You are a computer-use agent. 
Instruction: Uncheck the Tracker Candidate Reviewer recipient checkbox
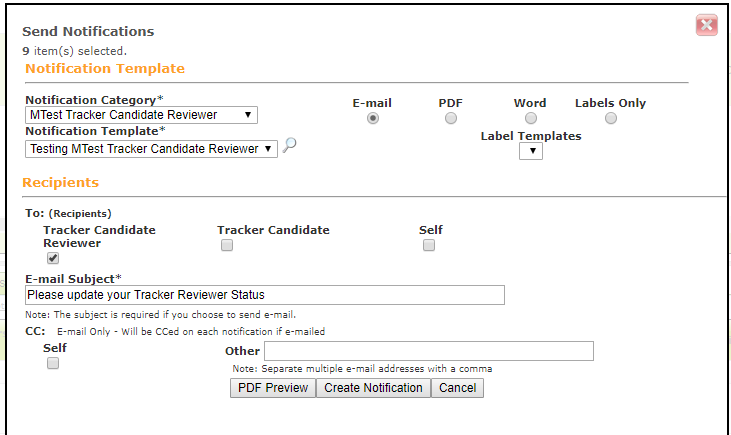pos(53,258)
